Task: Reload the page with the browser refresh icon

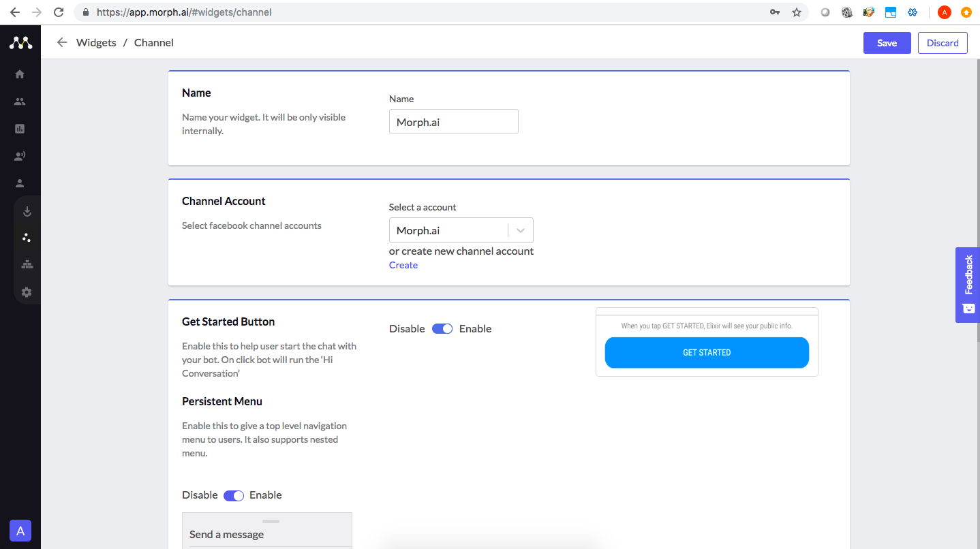Action: 59,12
